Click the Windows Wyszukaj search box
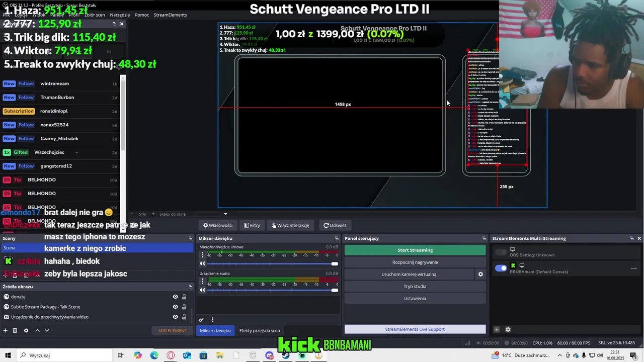Screen dimensions: 644x362 click(x=65, y=355)
